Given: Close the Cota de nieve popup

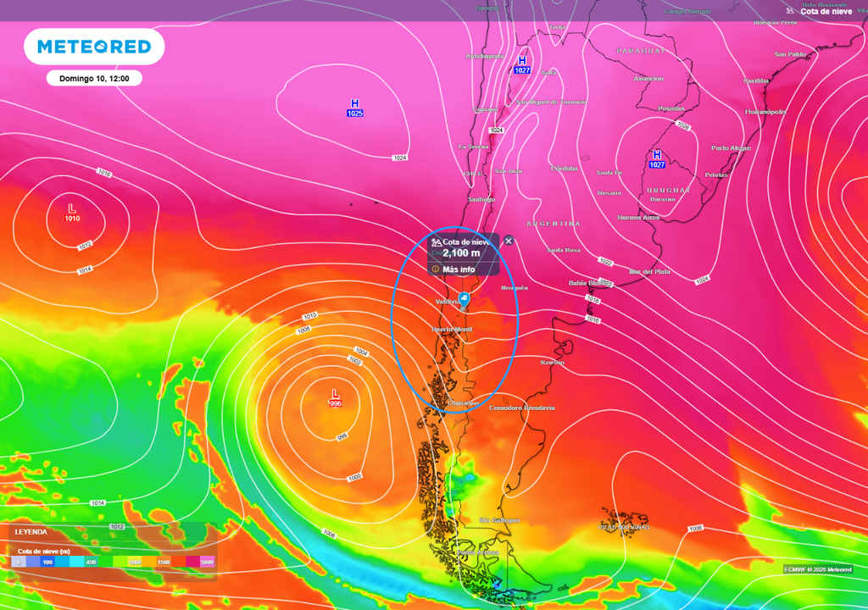Looking at the screenshot, I should click(509, 241).
